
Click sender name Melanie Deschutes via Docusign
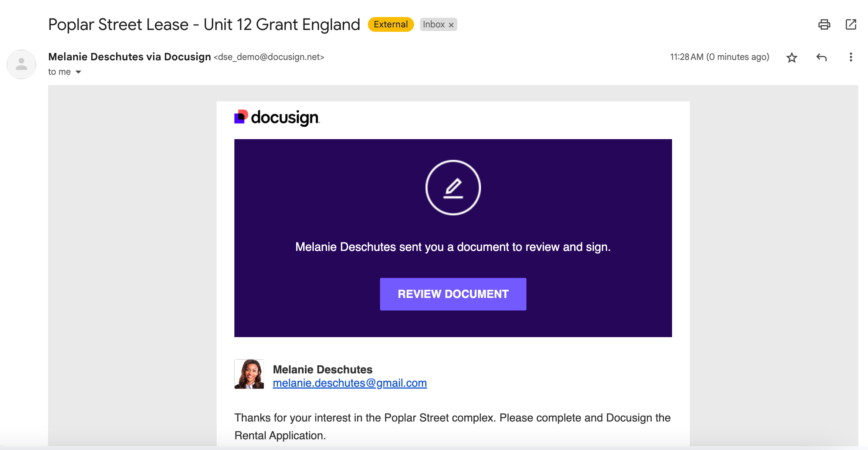point(129,57)
